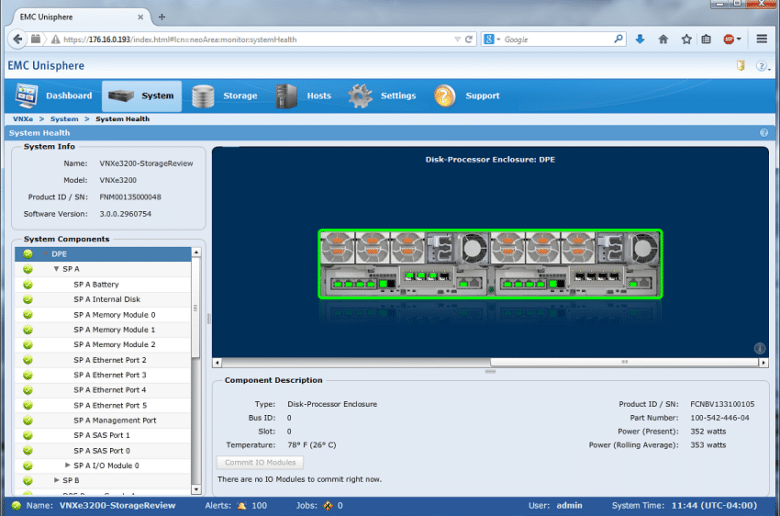Click the green health icon beside DPE

28,254
